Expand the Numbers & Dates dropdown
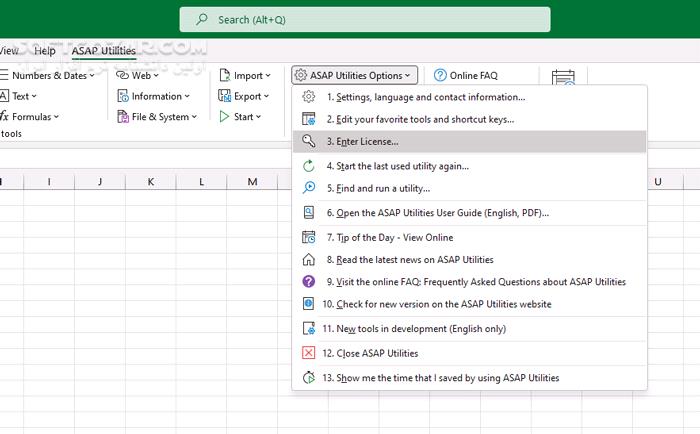Screen dimensions: 700x434 pos(92,76)
